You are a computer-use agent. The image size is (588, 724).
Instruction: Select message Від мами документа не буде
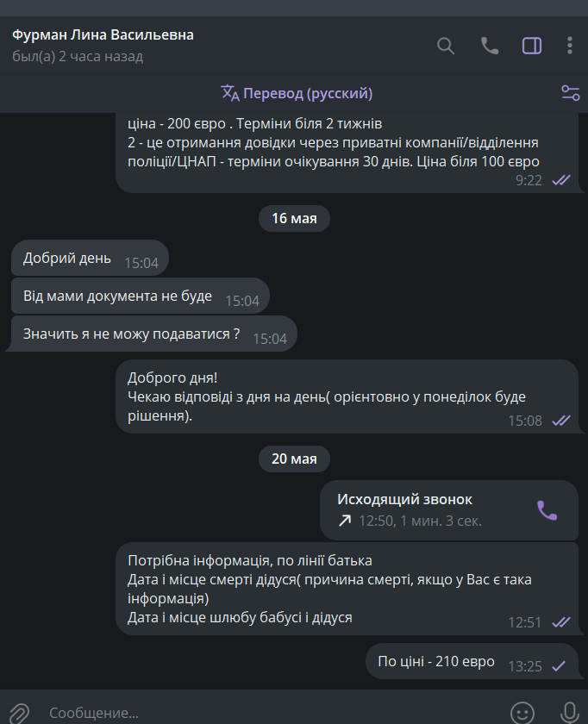(141, 296)
